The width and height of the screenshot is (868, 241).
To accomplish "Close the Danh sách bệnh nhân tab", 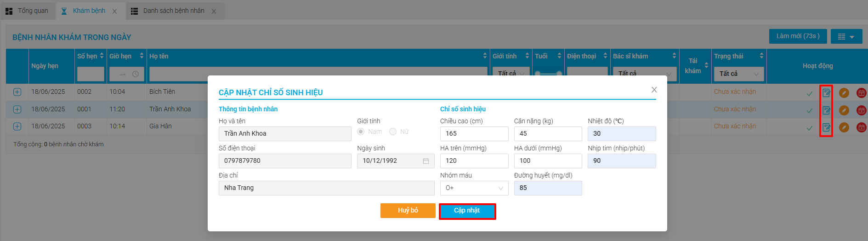I will tap(214, 11).
